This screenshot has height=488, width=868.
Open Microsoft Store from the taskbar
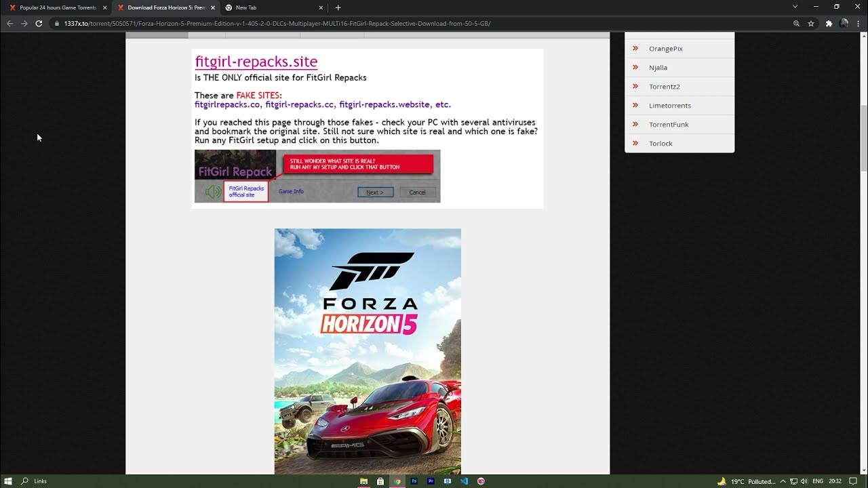(x=380, y=481)
